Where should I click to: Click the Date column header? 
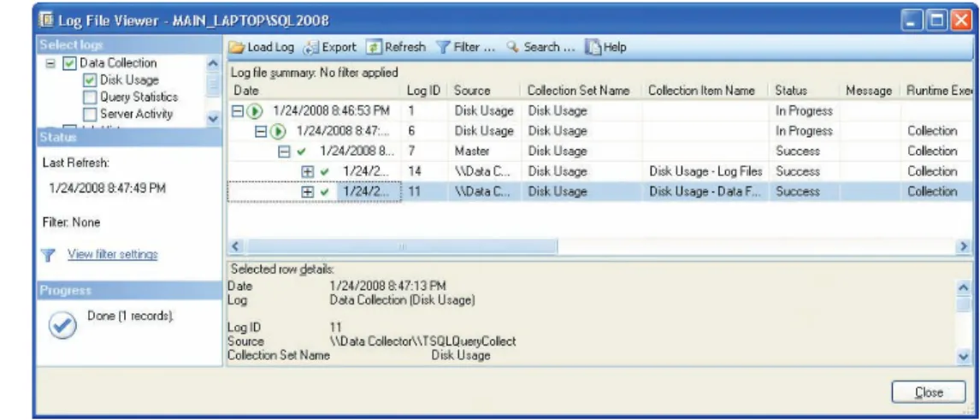coord(314,91)
